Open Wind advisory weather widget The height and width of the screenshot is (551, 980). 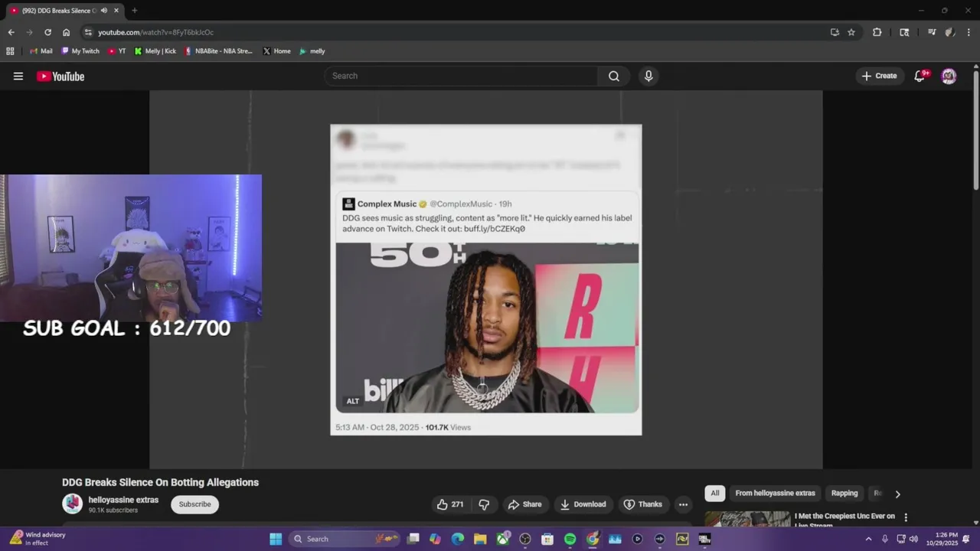click(38, 539)
